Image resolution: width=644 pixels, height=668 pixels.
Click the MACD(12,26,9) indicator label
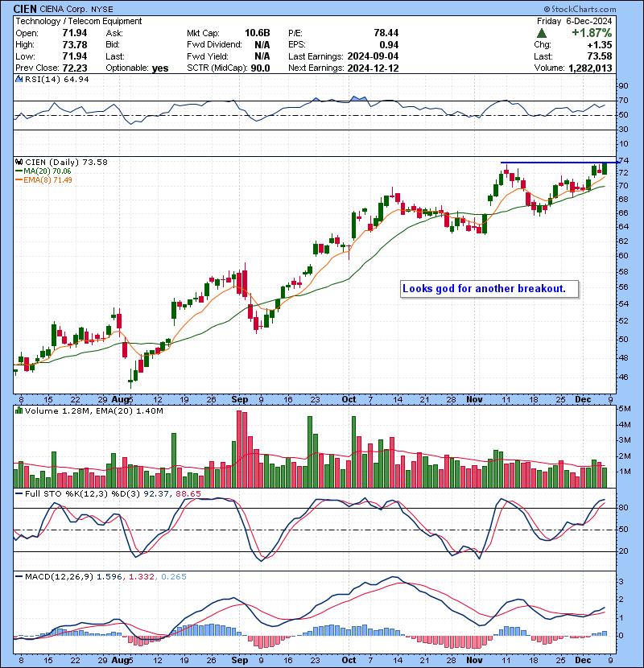coord(59,577)
